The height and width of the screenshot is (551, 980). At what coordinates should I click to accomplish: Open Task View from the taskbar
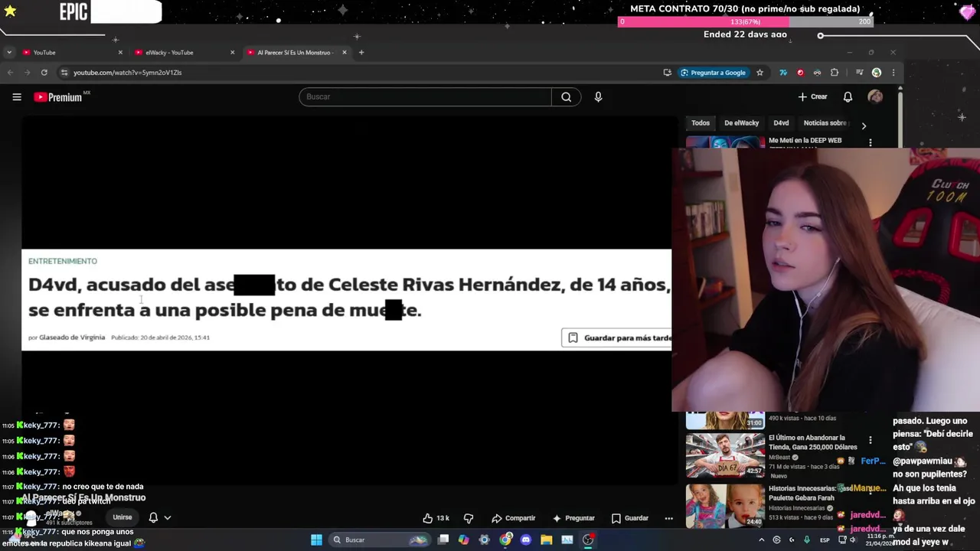tap(443, 540)
